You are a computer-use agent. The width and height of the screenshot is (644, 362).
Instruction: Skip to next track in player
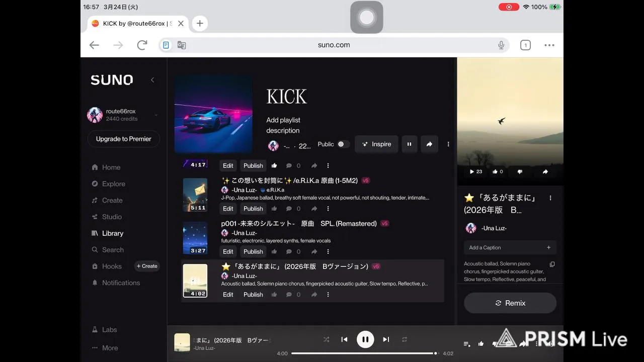(386, 339)
